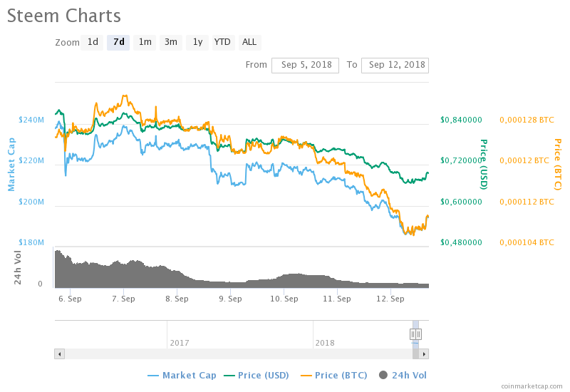Click the navigator scroll left arrow
The image size is (570, 392).
(60, 354)
